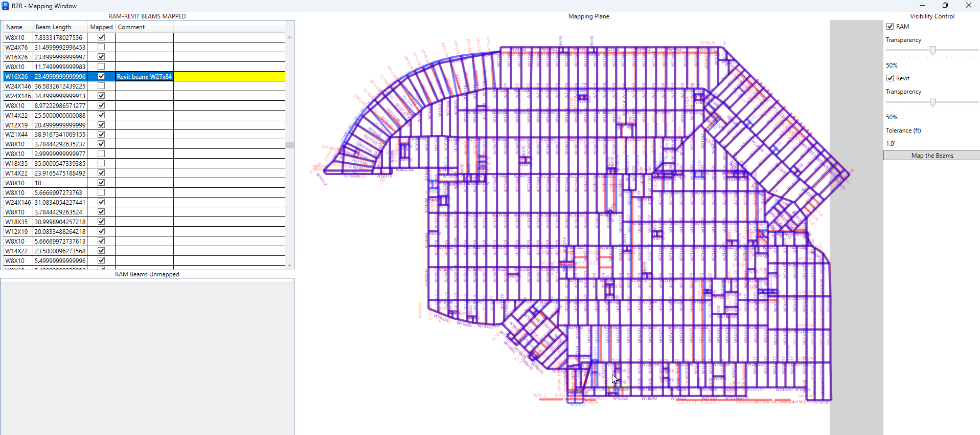Viewport: 980px width, 435px height.
Task: Toggle RAM visibility checkbox
Action: point(890,26)
